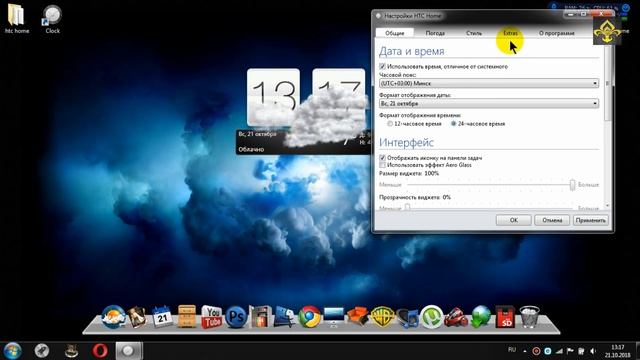Open the monitor display icon in dock

333,317
